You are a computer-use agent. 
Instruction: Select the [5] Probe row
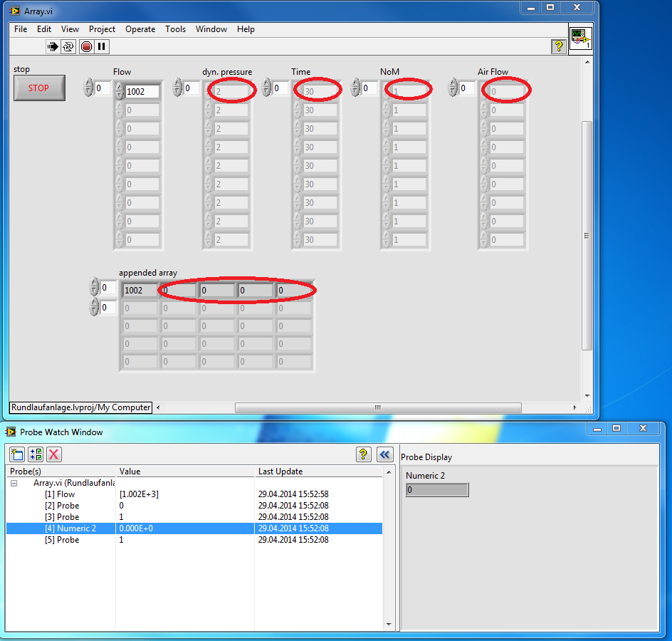(194, 539)
